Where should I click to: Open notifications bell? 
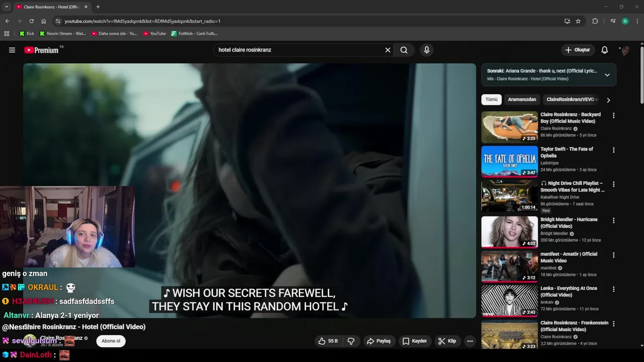[x=605, y=50]
